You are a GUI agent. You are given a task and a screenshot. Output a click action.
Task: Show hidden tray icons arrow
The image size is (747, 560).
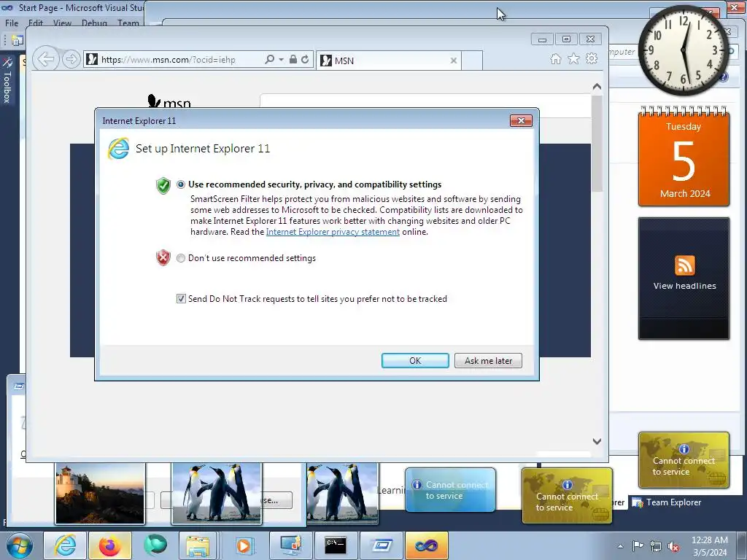[620, 546]
